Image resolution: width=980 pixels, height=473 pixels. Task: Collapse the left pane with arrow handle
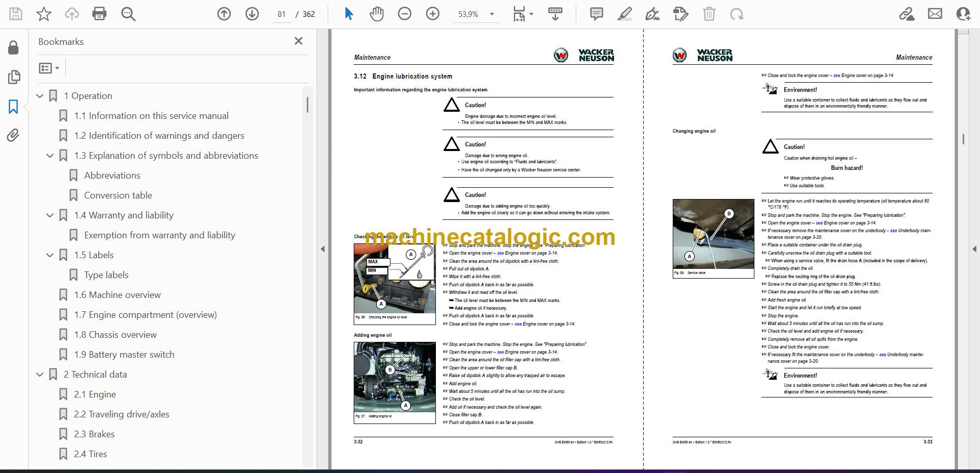point(323,249)
